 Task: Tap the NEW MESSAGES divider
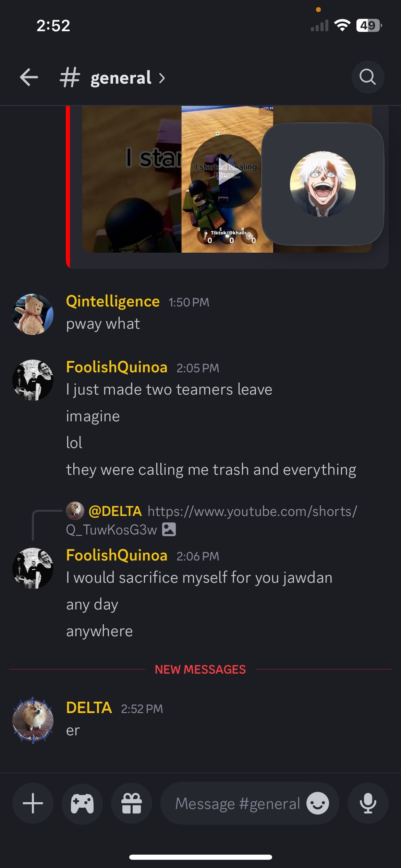200,669
